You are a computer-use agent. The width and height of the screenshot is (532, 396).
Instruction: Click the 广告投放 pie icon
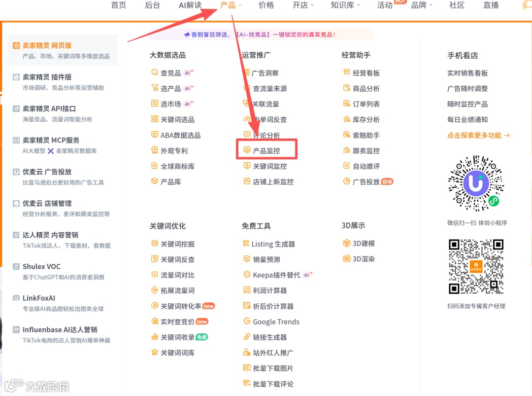click(346, 181)
